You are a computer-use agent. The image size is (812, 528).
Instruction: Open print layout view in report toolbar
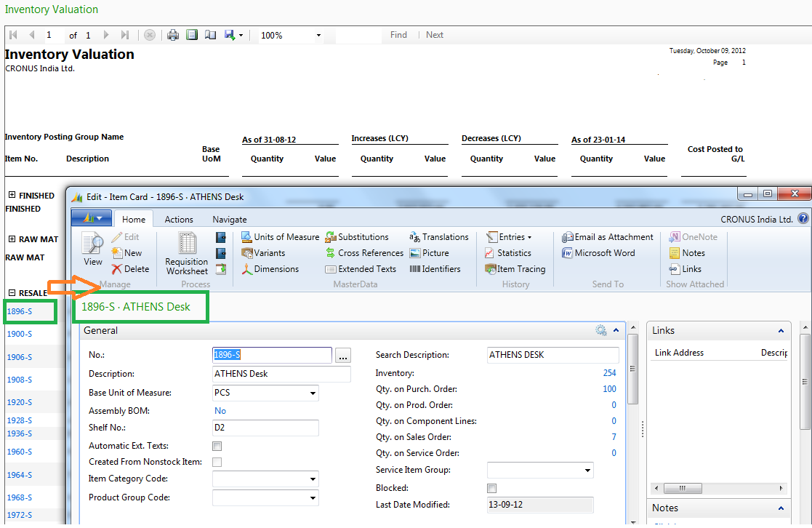point(192,35)
